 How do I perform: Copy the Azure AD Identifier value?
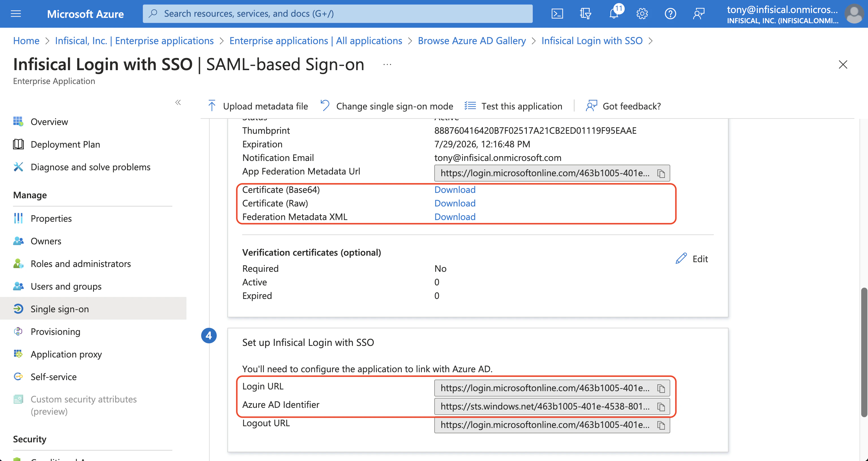click(x=661, y=407)
